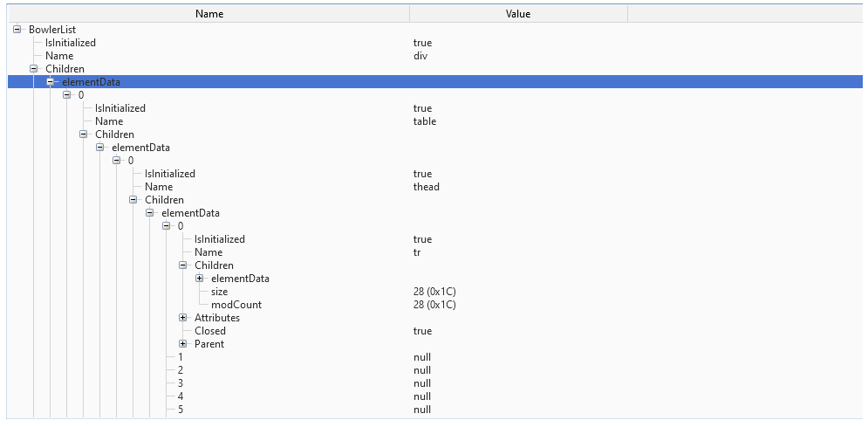This screenshot has height=441, width=868.
Task: Collapse the Children node below Name tr
Action: pos(183,265)
